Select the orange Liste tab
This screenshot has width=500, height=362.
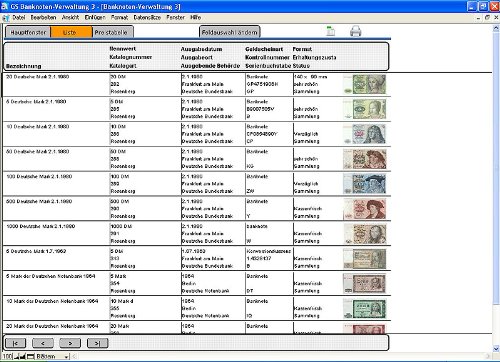tap(71, 32)
